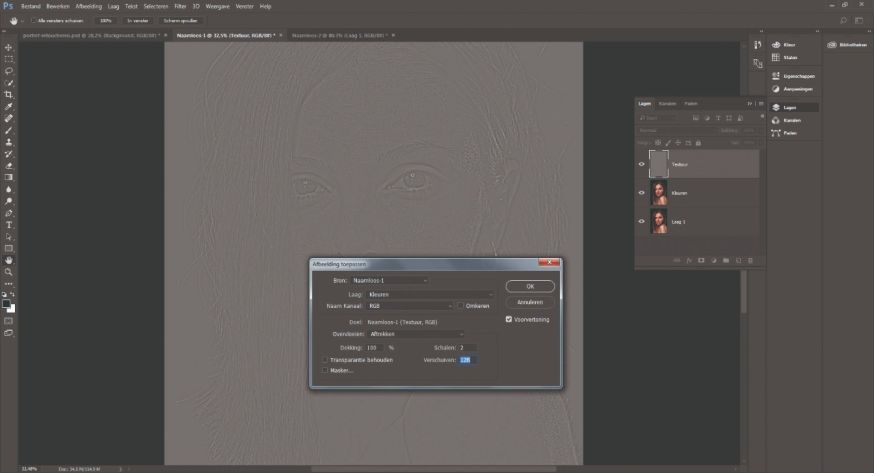
Task: Select the Zoom magnifier tool
Action: (9, 271)
